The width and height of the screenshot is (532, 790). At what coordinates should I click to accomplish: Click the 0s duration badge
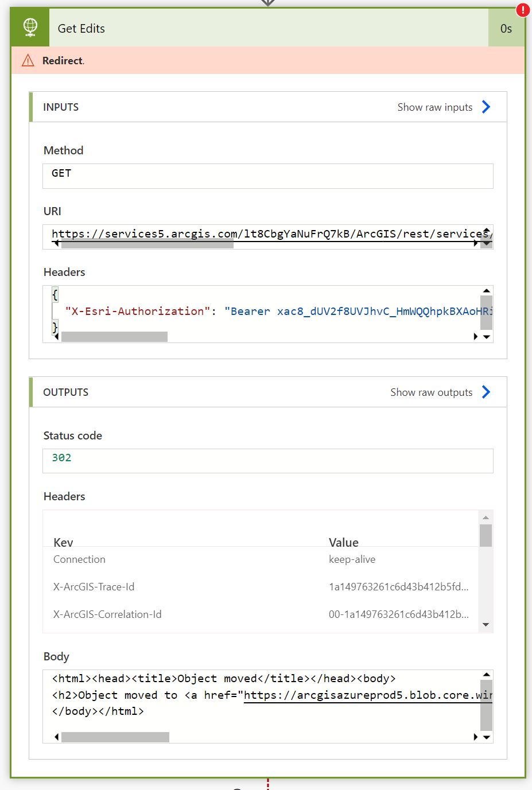(x=506, y=29)
